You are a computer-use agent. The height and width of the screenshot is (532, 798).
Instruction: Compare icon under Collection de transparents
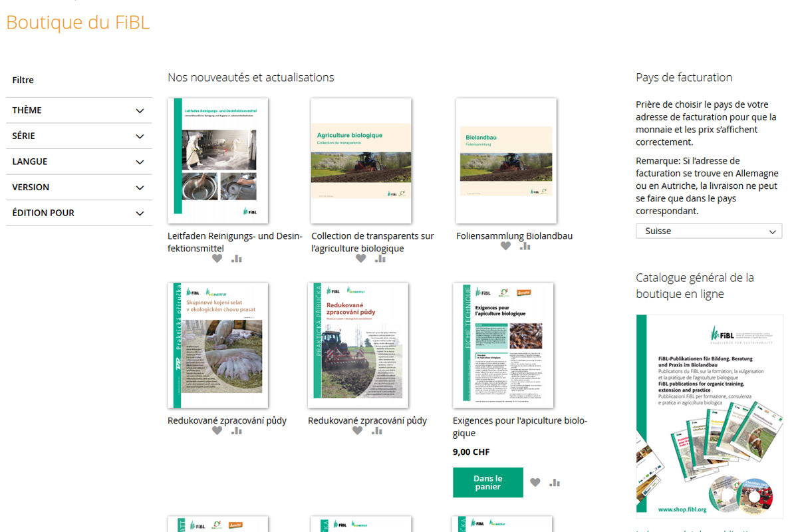pyautogui.click(x=380, y=259)
